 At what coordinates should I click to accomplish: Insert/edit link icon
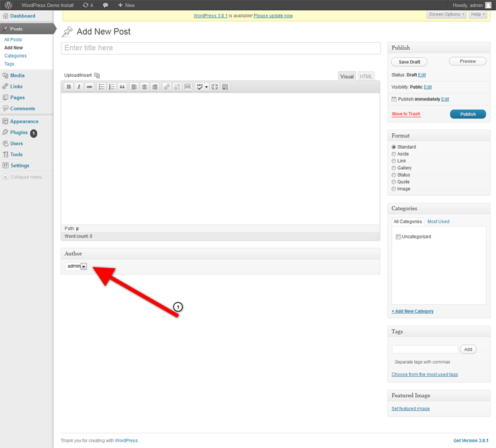coord(167,87)
